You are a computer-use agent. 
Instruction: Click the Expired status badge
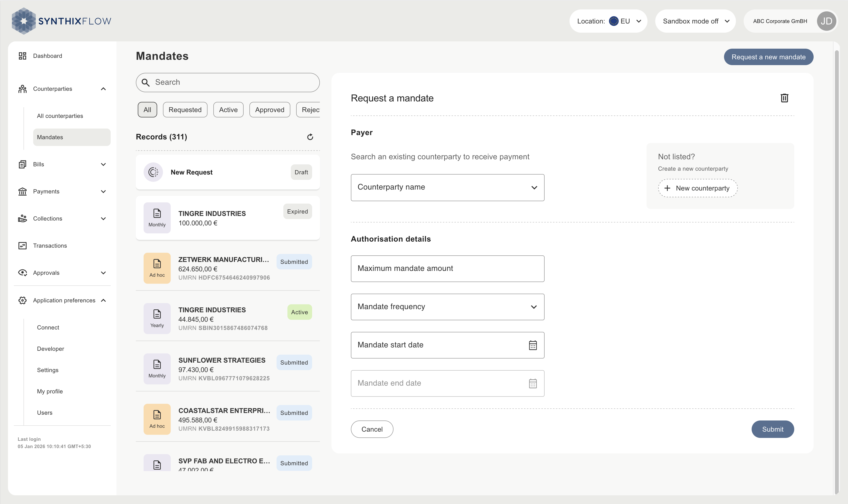(x=297, y=212)
